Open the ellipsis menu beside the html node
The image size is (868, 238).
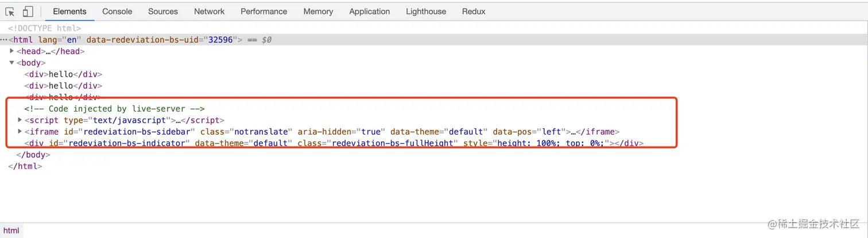tap(3, 40)
